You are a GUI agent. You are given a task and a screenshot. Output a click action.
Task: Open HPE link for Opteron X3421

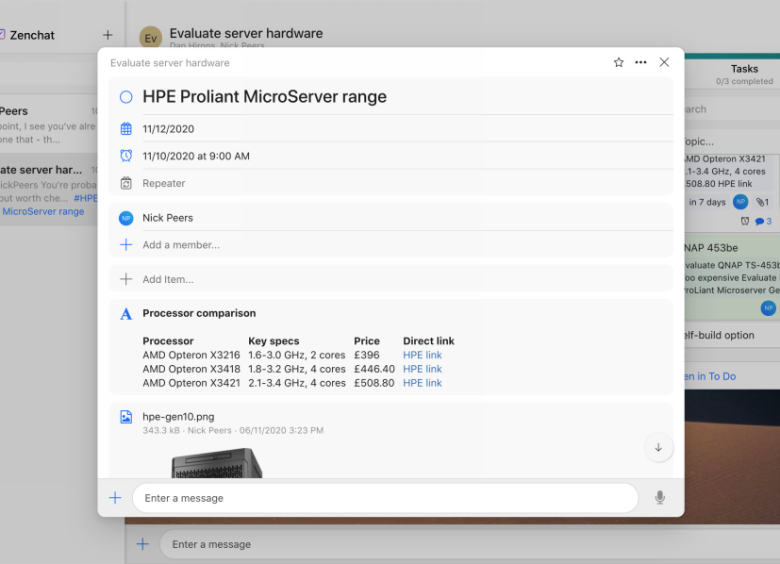coord(422,383)
